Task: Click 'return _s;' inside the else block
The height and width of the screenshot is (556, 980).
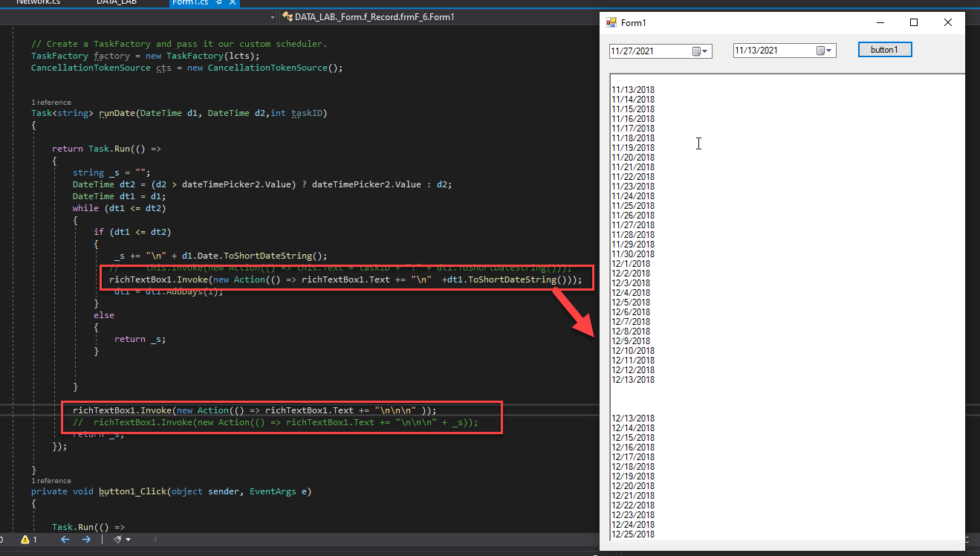Action: pyautogui.click(x=140, y=339)
